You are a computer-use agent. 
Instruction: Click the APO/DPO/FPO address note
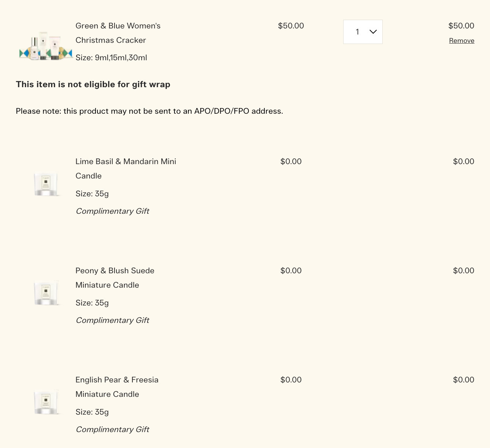(149, 111)
